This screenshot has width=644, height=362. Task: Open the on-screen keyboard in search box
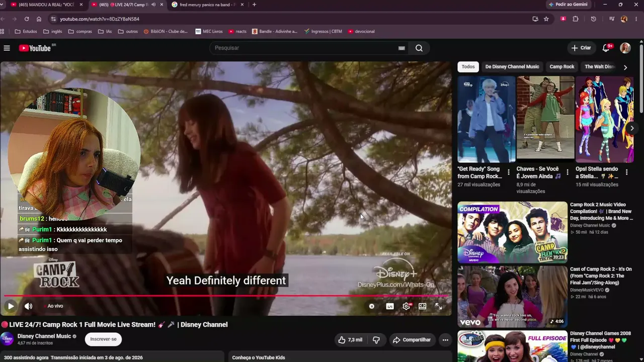pos(401,48)
